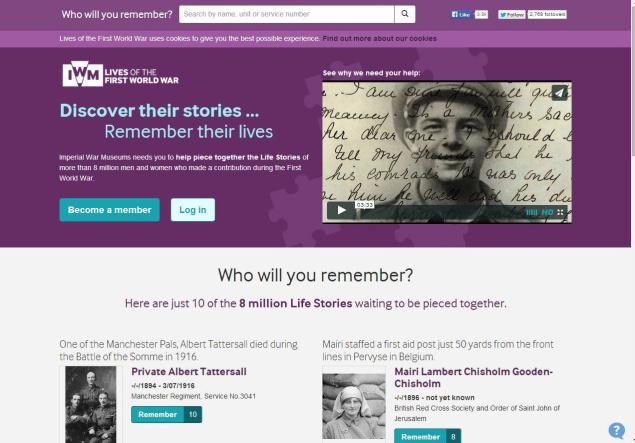Open the help question mark bubble
Screen dimensions: 635x443
(617, 430)
